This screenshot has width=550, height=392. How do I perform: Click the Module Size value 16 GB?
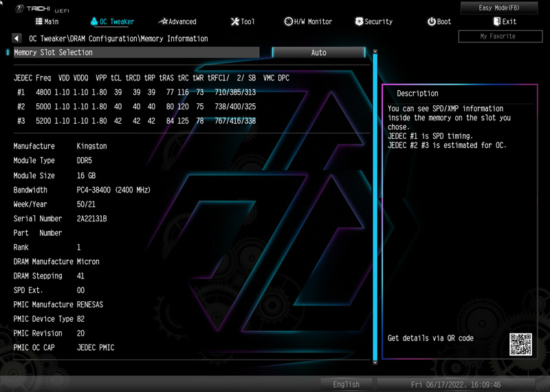pos(86,175)
